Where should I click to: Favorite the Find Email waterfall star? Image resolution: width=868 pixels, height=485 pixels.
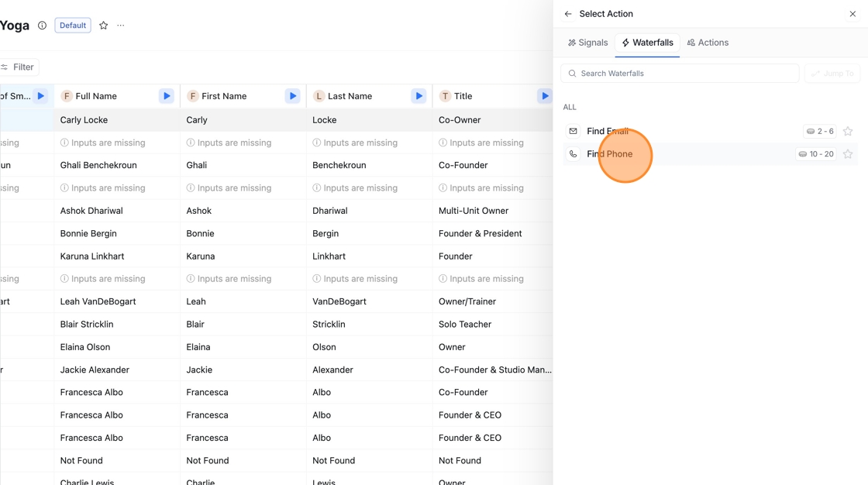[x=848, y=131]
